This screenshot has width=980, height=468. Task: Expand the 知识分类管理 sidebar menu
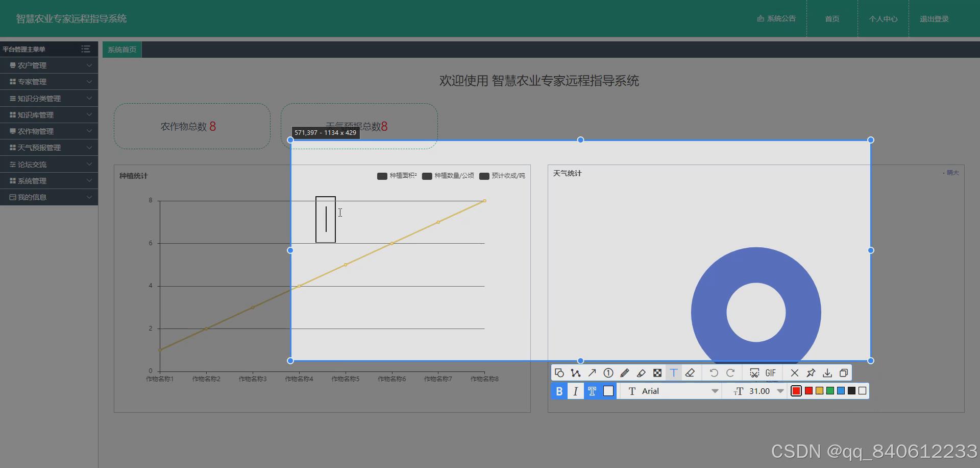49,99
